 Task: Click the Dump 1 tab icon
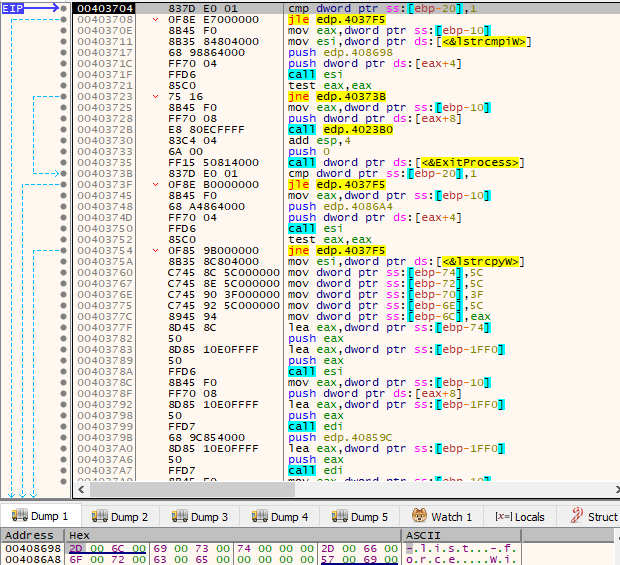pos(20,516)
